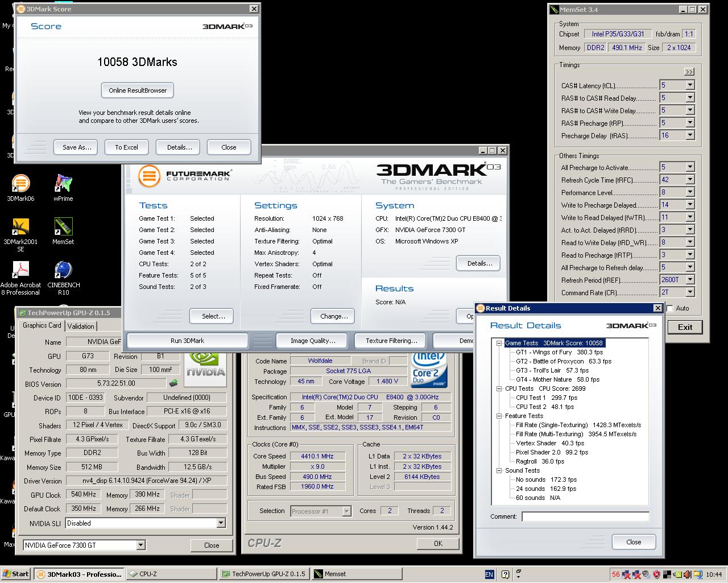The image size is (728, 583).
Task: Click the Comment input field
Action: coord(586,516)
